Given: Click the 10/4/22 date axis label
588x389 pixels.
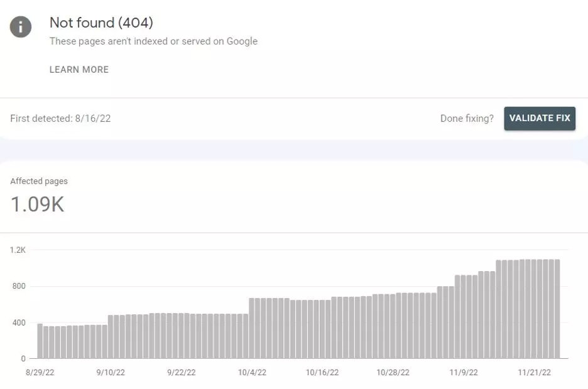Looking at the screenshot, I should [252, 372].
